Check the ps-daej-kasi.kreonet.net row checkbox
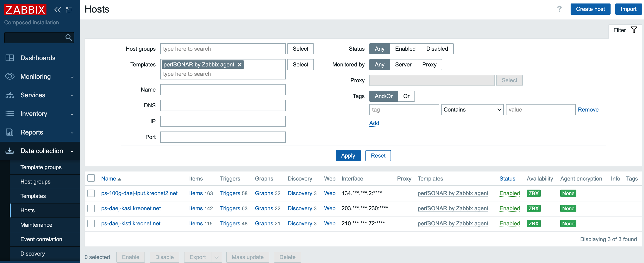The height and width of the screenshot is (263, 644). [x=91, y=208]
